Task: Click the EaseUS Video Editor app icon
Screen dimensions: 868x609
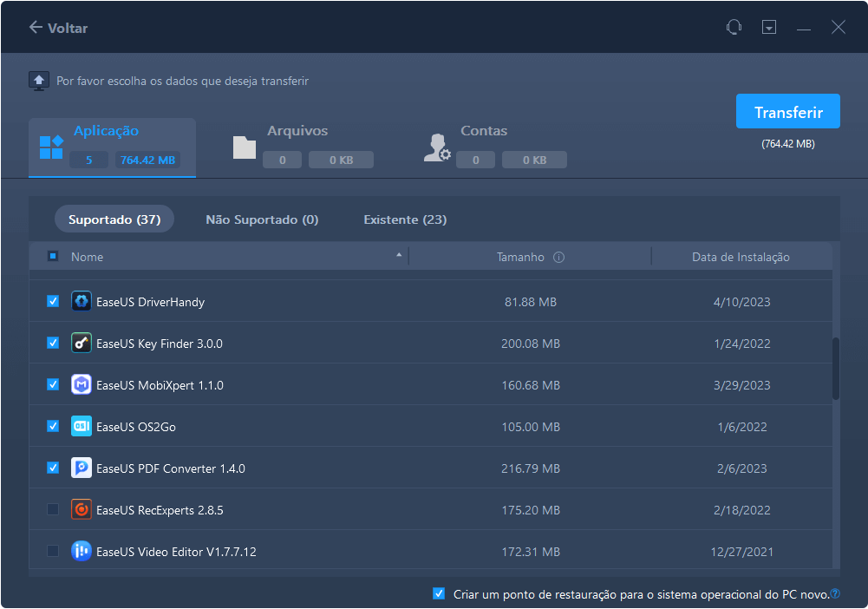Action: point(82,551)
